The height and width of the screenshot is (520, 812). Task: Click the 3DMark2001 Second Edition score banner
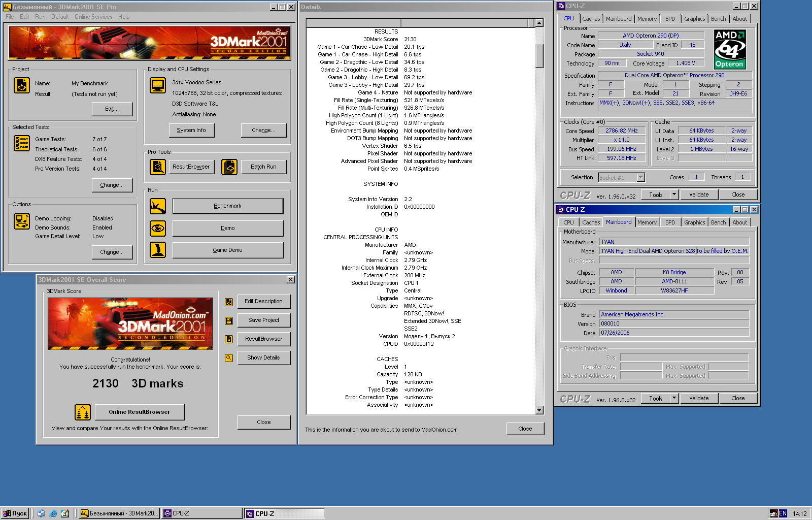130,323
